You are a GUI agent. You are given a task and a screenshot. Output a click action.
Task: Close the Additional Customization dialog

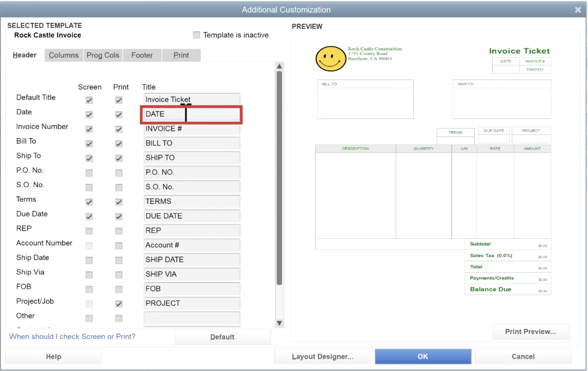[x=578, y=10]
